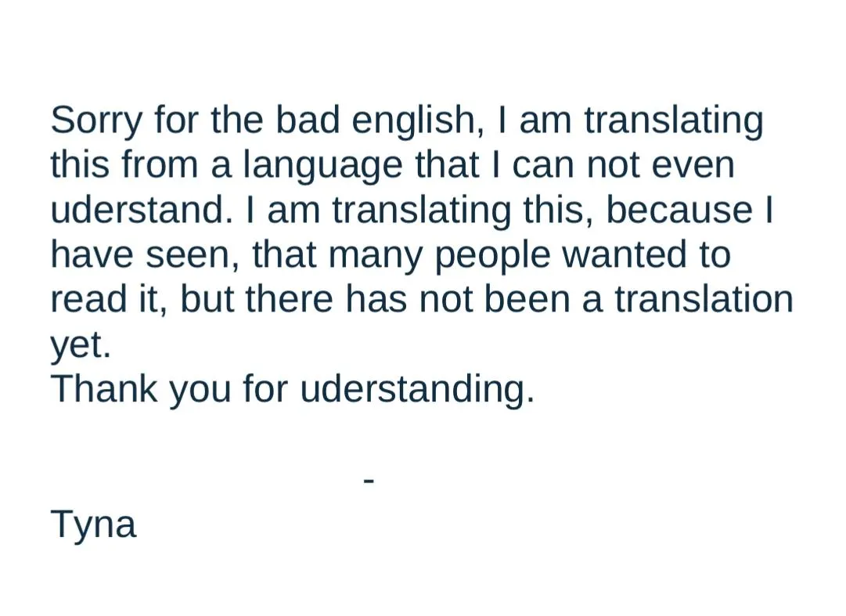Click the word "Sorry" at the start
Image resolution: width=846 pixels, height=616 pixels.
(95, 122)
